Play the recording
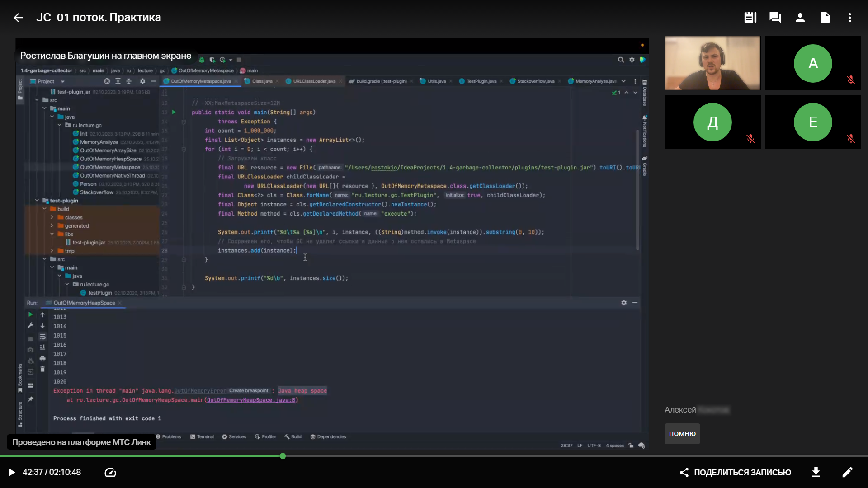Viewport: 868px width, 488px height. (x=12, y=472)
